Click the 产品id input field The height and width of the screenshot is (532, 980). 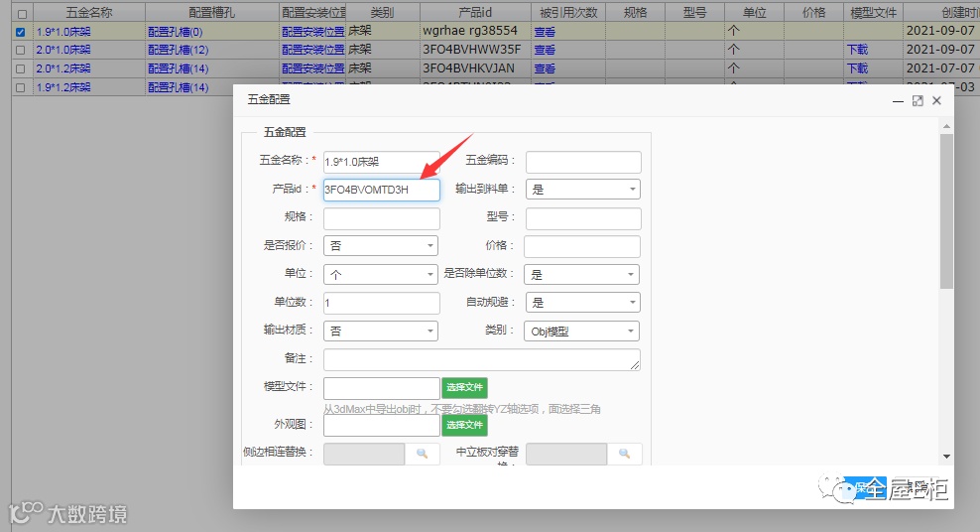pos(381,190)
